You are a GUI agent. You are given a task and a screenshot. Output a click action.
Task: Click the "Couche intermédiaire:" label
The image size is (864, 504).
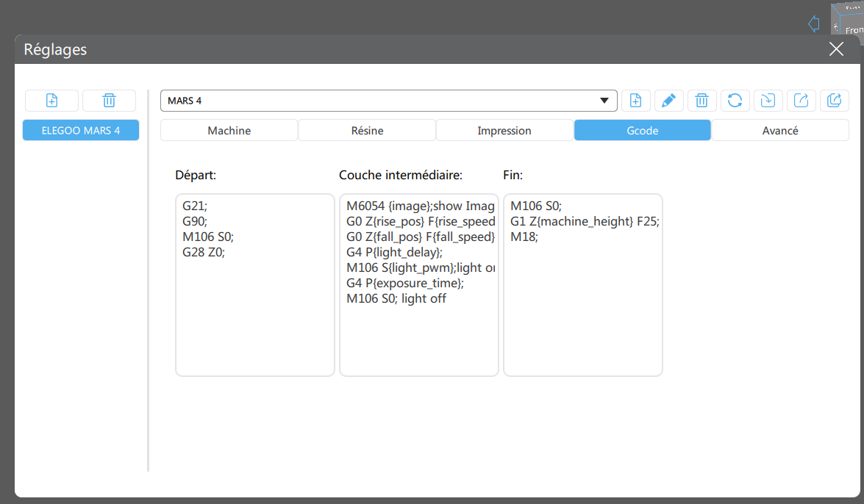click(401, 175)
